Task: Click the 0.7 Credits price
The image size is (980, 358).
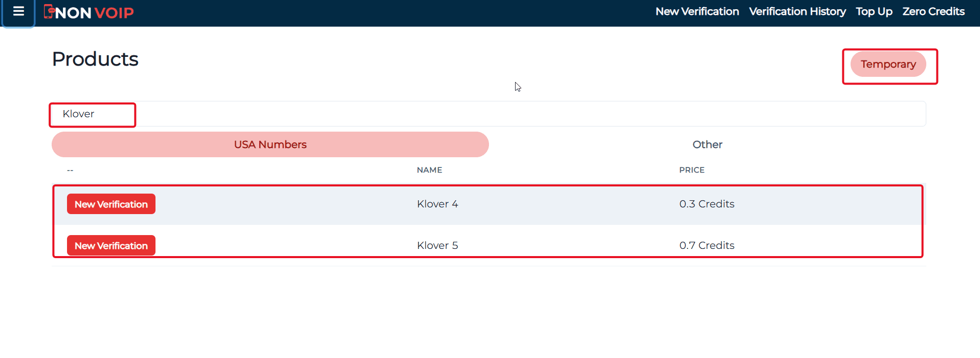Action: coord(707,245)
